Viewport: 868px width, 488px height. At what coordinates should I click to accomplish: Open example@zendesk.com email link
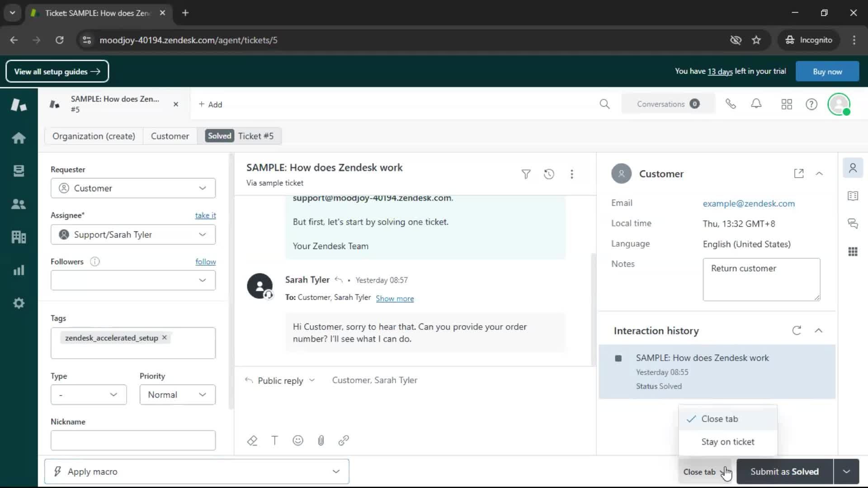749,203
